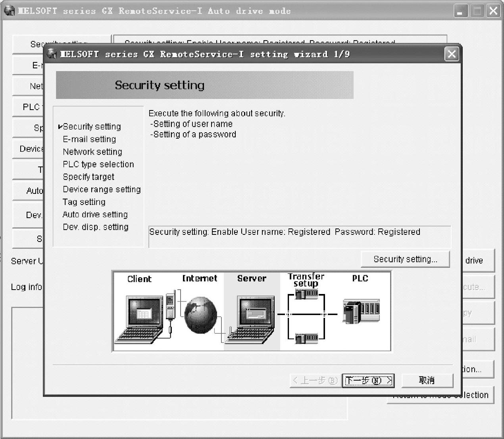Click the Client laptop icon in diagram
Image resolution: width=504 pixels, height=439 pixels.
(140, 319)
